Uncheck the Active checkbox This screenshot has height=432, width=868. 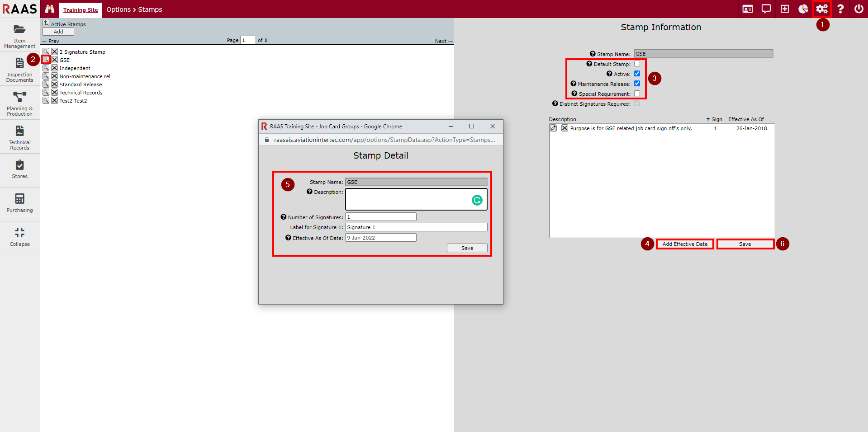(x=637, y=74)
